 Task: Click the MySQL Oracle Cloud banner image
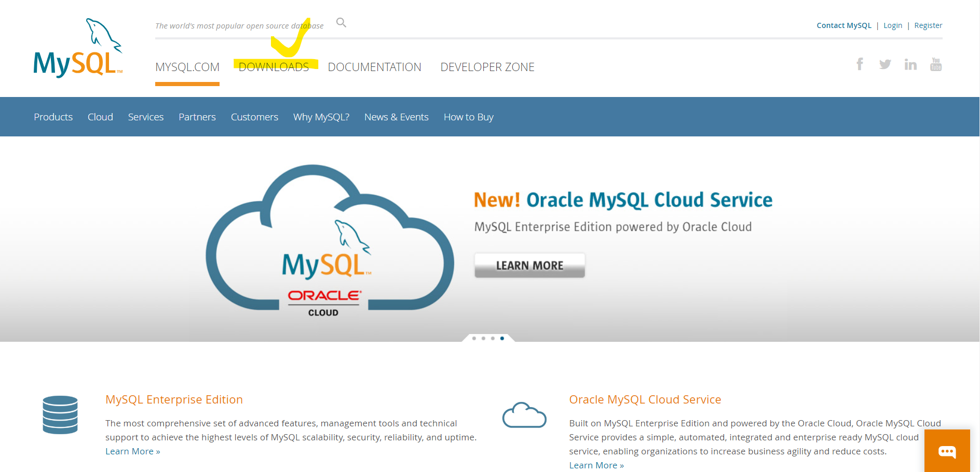pos(330,240)
